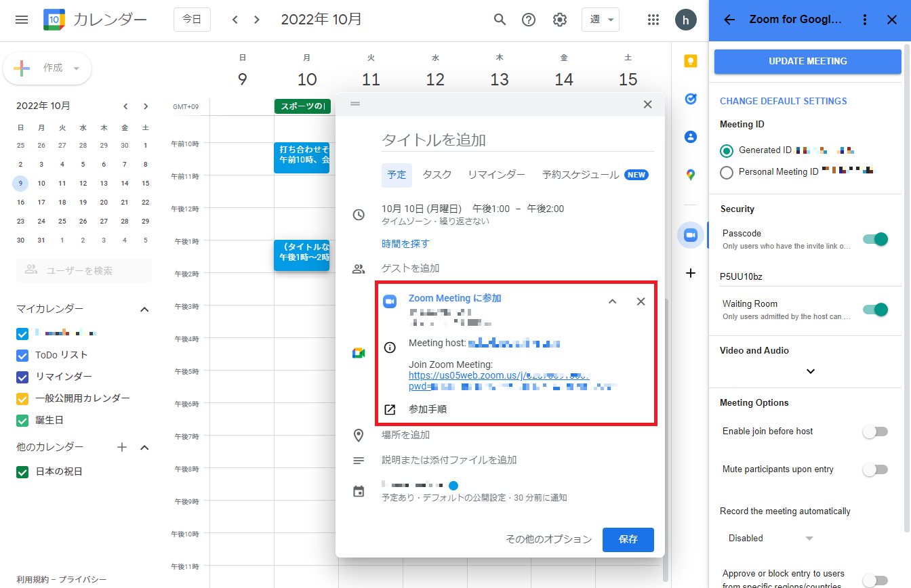The height and width of the screenshot is (588, 911).
Task: Open the Google apps grid
Action: click(653, 20)
